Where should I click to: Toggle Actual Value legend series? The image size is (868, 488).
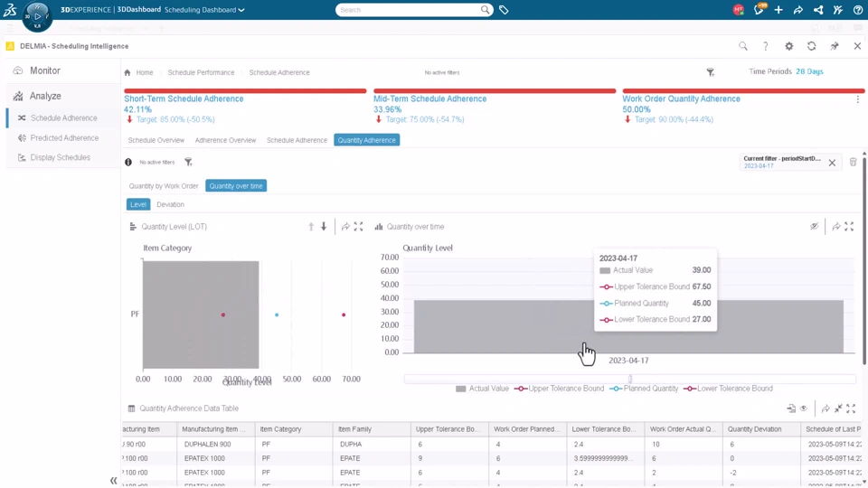click(x=482, y=389)
